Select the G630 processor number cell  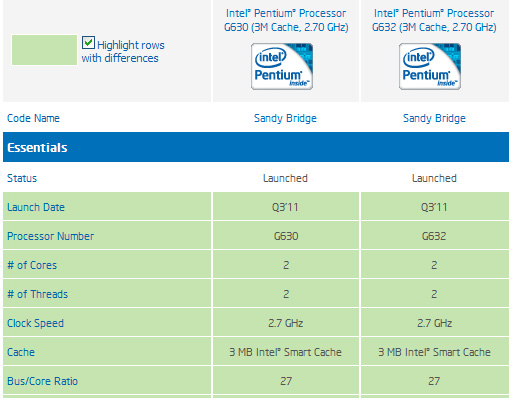(x=286, y=236)
